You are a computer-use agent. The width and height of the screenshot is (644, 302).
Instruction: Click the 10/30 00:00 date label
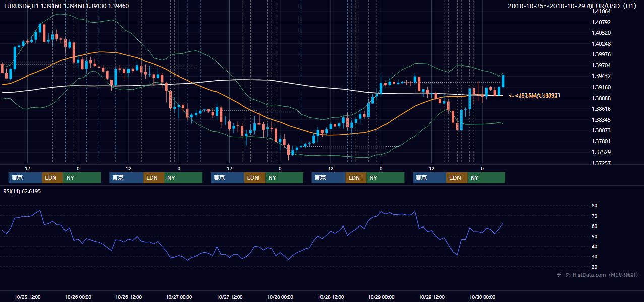(482, 297)
